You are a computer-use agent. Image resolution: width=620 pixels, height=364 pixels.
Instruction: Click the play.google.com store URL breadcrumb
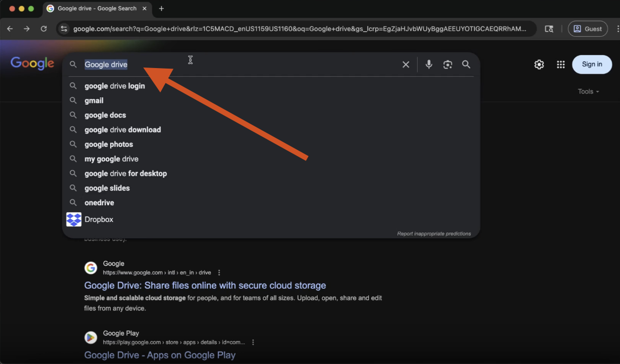click(x=174, y=342)
